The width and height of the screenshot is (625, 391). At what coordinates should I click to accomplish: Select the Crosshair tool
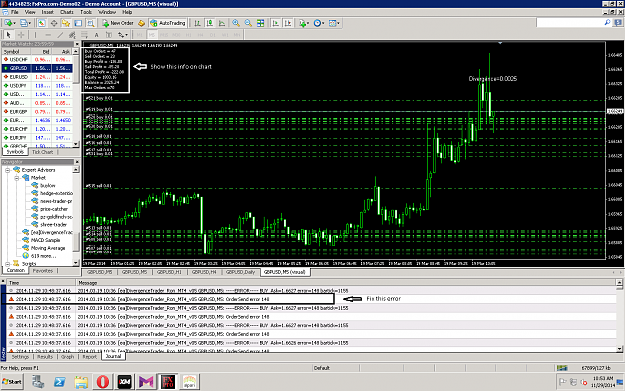21,35
